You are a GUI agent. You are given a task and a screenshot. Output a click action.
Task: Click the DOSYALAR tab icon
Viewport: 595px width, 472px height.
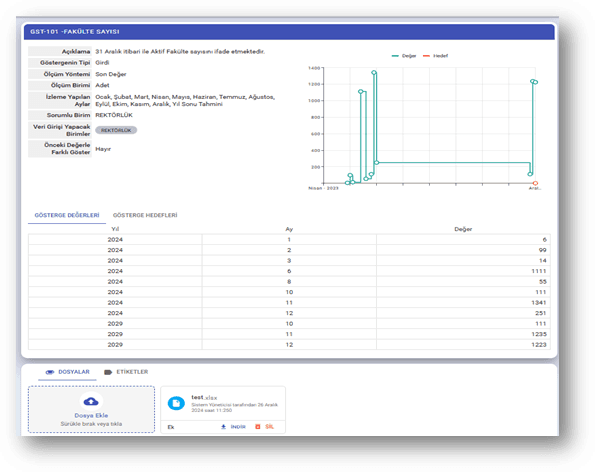pos(50,372)
